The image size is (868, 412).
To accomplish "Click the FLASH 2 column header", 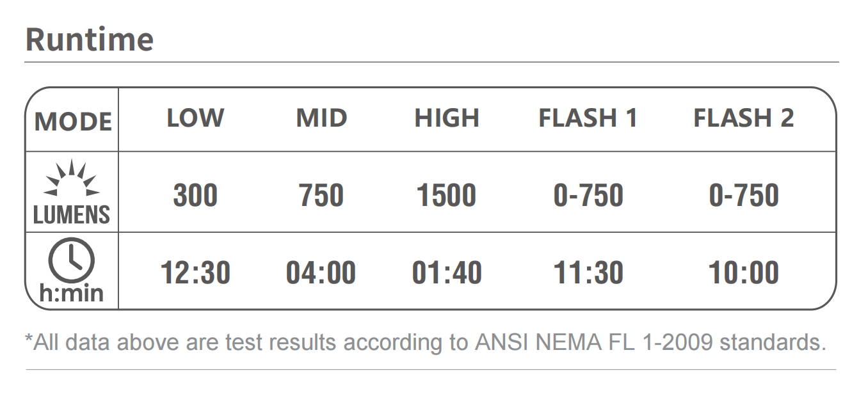I will (743, 118).
